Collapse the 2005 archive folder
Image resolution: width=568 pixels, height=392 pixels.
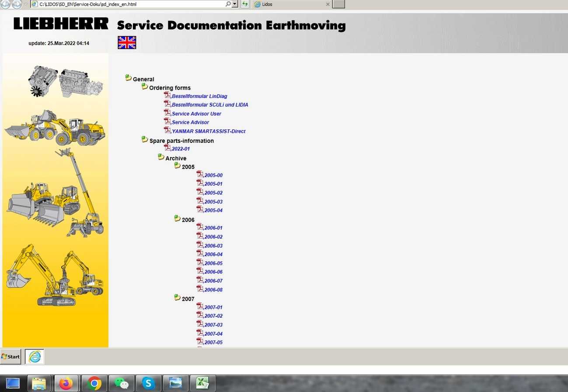point(177,166)
